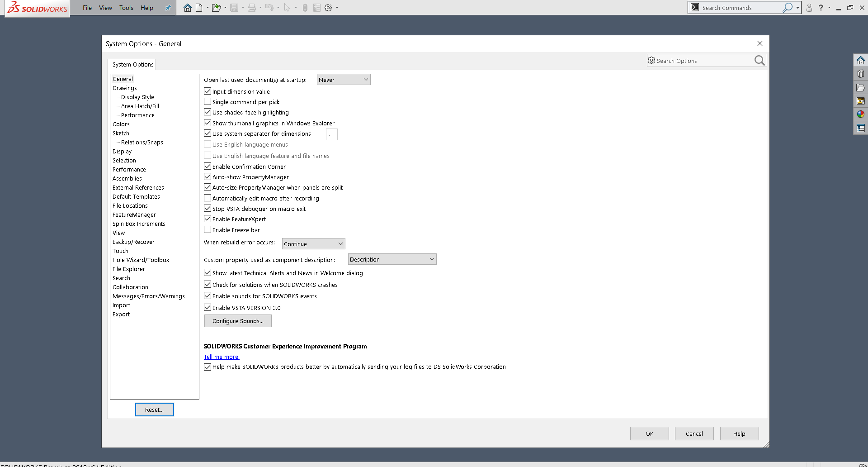Viewport: 868px width, 467px height.
Task: Open the Help menu
Action: [x=147, y=8]
